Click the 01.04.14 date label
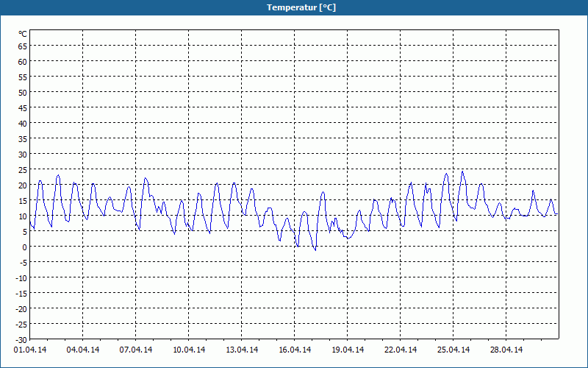 point(30,350)
